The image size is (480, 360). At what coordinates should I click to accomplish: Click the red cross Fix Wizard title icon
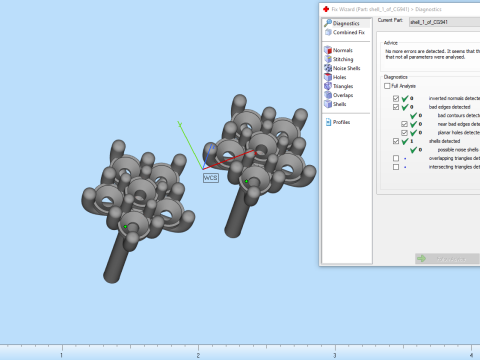pyautogui.click(x=326, y=9)
